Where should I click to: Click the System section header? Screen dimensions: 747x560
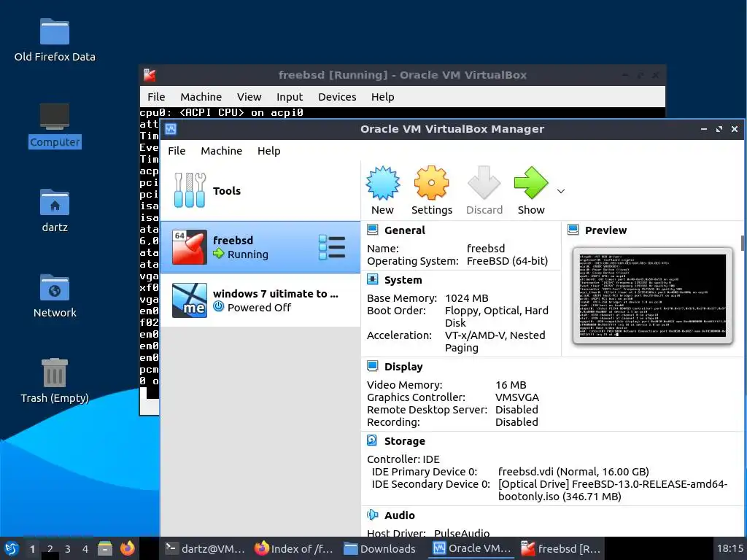403,280
